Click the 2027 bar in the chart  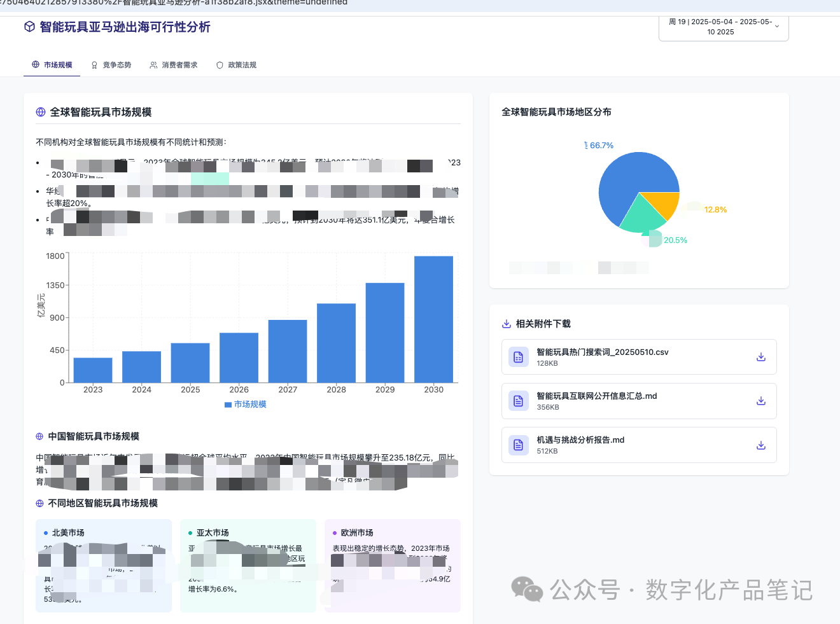pyautogui.click(x=288, y=351)
